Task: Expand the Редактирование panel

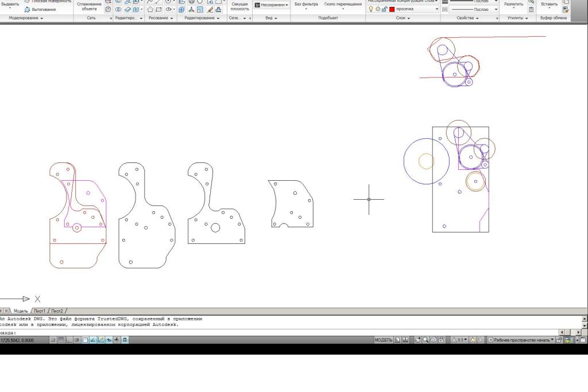Action: 202,18
